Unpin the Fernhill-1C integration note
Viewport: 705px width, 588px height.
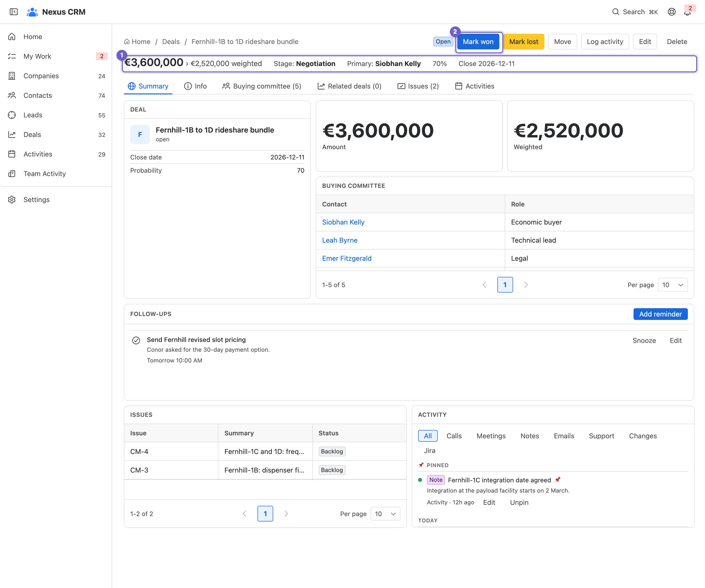pyautogui.click(x=519, y=502)
